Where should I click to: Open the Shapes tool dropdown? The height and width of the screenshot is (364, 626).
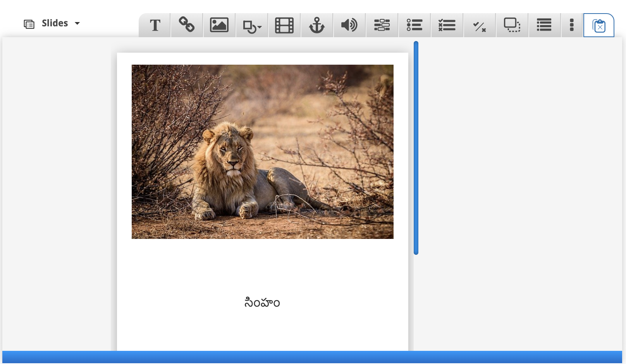[252, 25]
